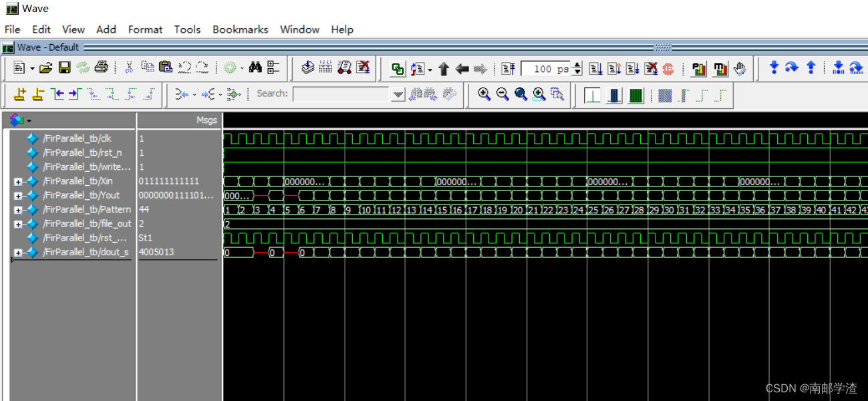Open Find with the binoculars icon
This screenshot has height=401, width=868.
(x=255, y=68)
